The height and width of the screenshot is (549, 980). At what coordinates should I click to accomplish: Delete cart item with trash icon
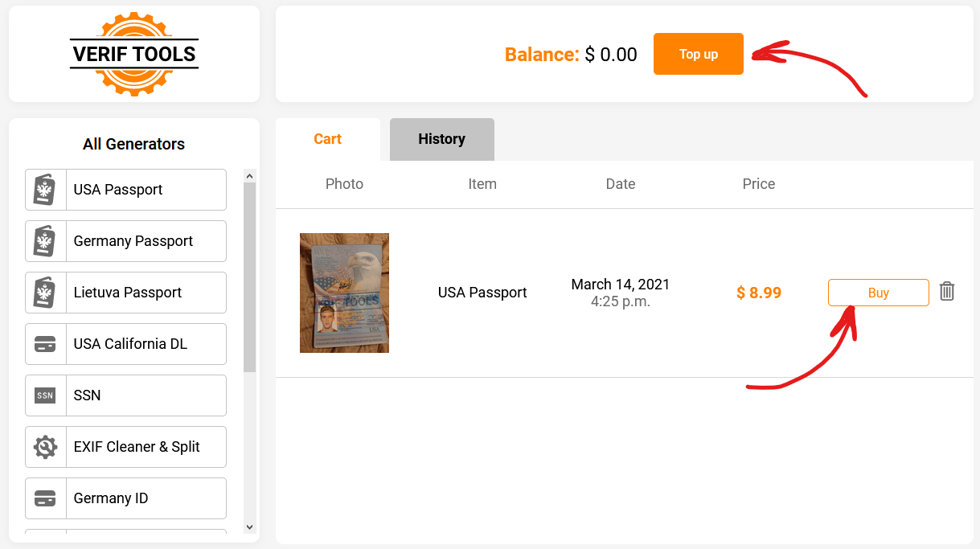pos(947,292)
